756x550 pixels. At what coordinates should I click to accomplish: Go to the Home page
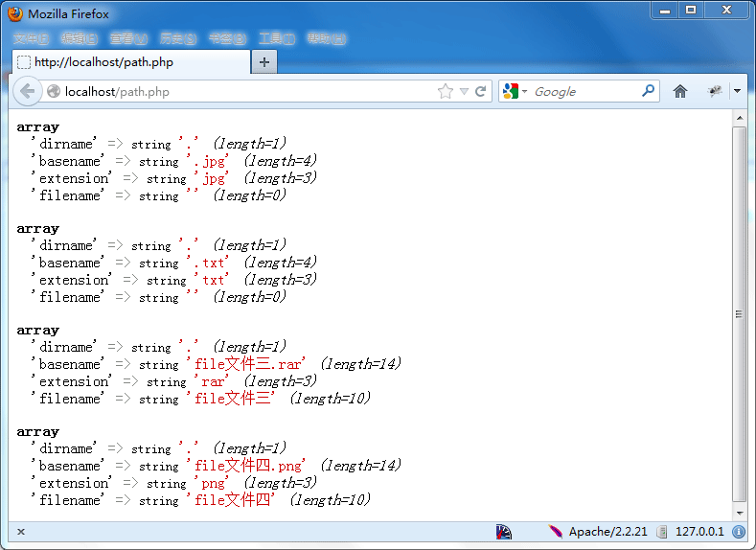(680, 91)
